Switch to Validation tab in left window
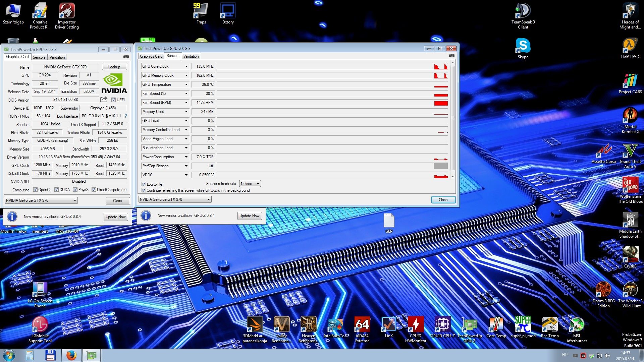This screenshot has height=362, width=644. click(57, 57)
